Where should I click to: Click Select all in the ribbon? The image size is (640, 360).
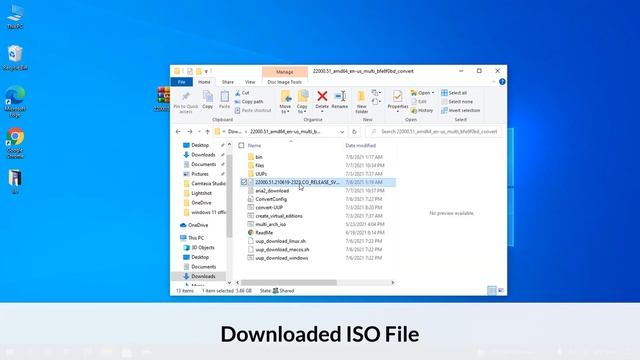click(454, 93)
